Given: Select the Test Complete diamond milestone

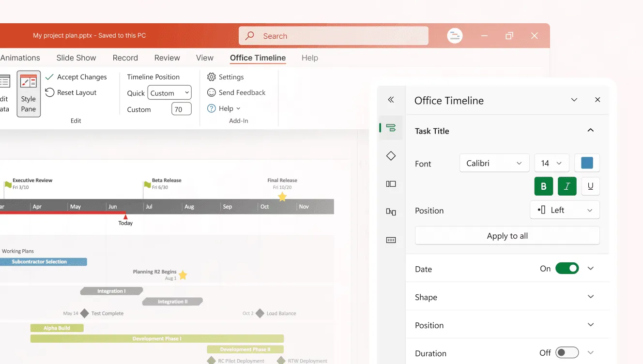Looking at the screenshot, I should 84,313.
